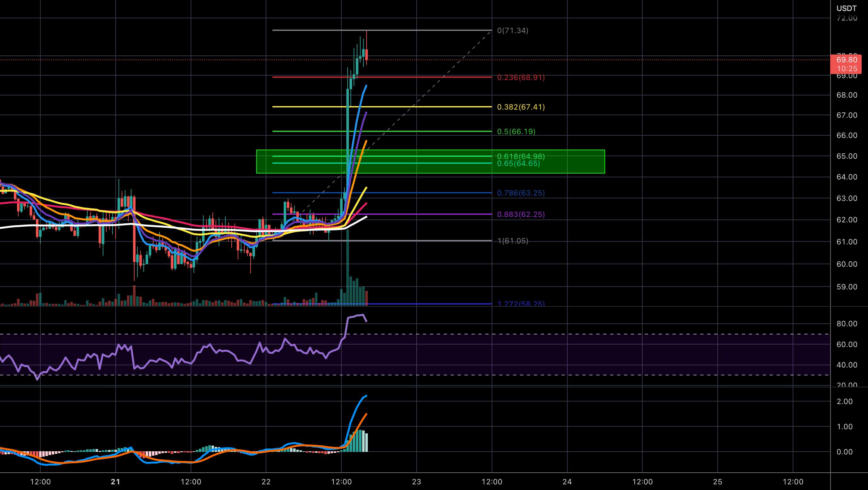
Task: Click the 0.786(63.25) Fibonacci label
Action: click(521, 193)
